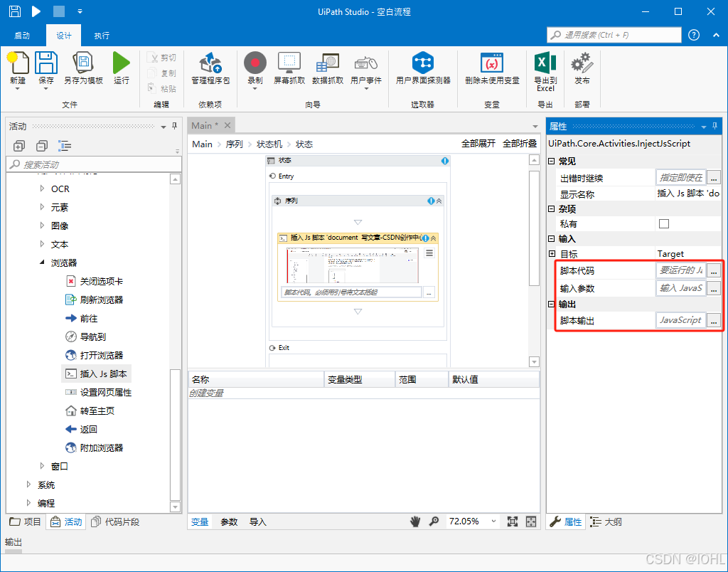Image resolution: width=728 pixels, height=572 pixels.
Task: Toggle the 私有 checkbox
Action: click(x=664, y=224)
